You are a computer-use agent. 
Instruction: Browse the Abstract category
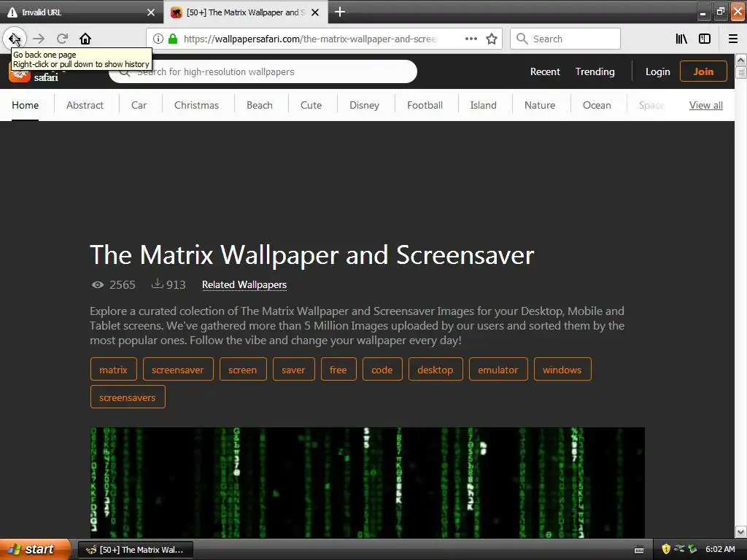click(85, 105)
